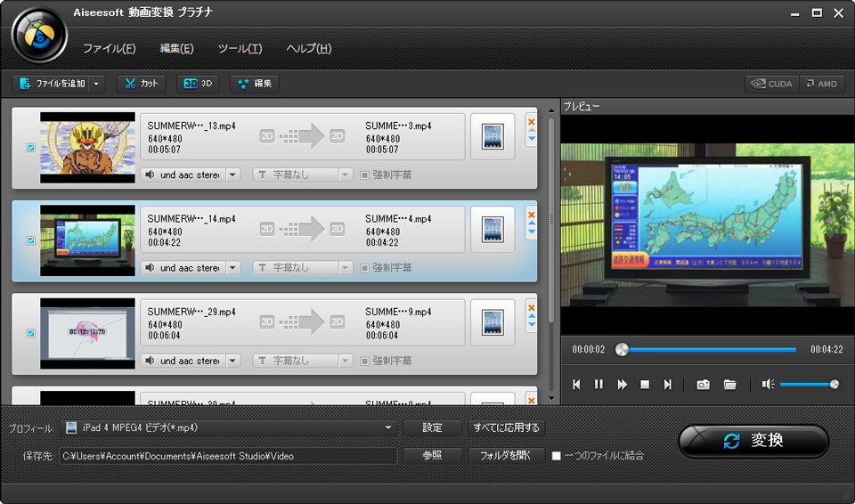
Task: Open the snapshot folder icon in preview
Action: point(730,385)
